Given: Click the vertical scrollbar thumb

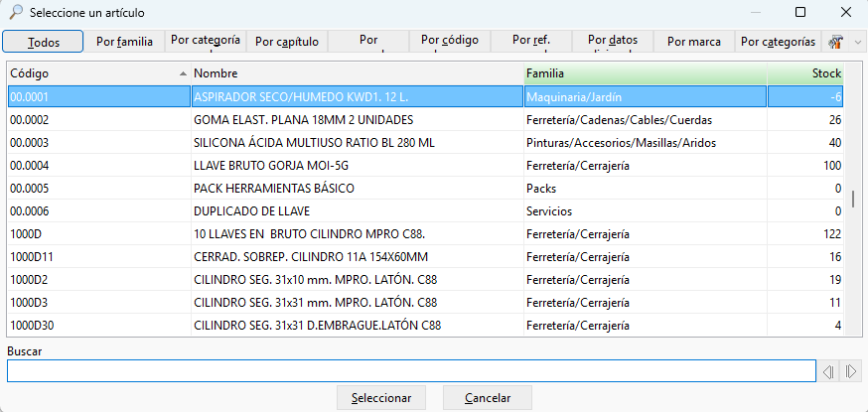Looking at the screenshot, I should [x=853, y=198].
